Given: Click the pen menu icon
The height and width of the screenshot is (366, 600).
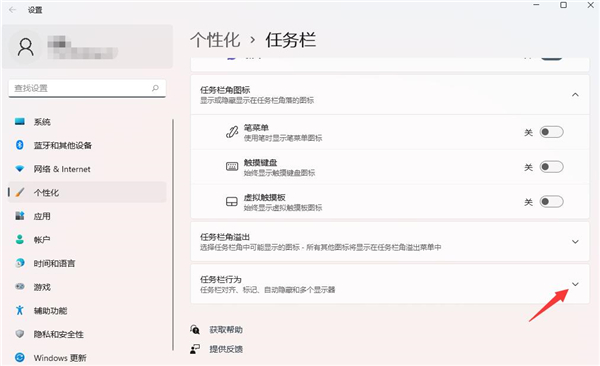Looking at the screenshot, I should (x=232, y=132).
